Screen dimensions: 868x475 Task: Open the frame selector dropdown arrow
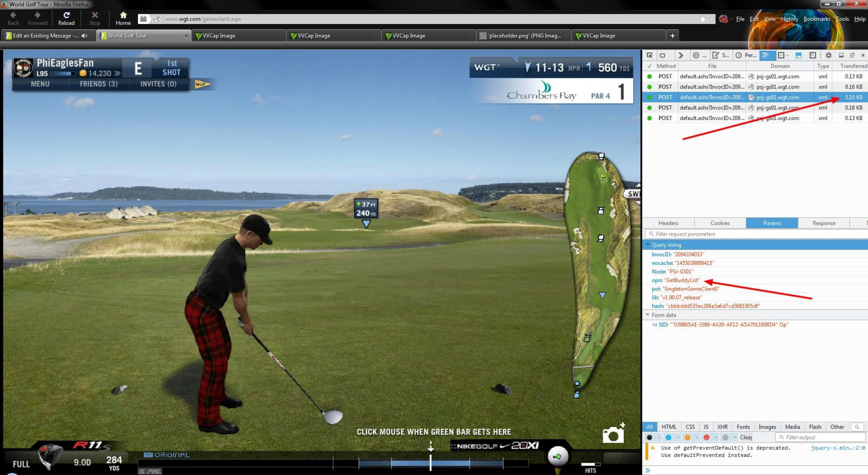click(788, 55)
